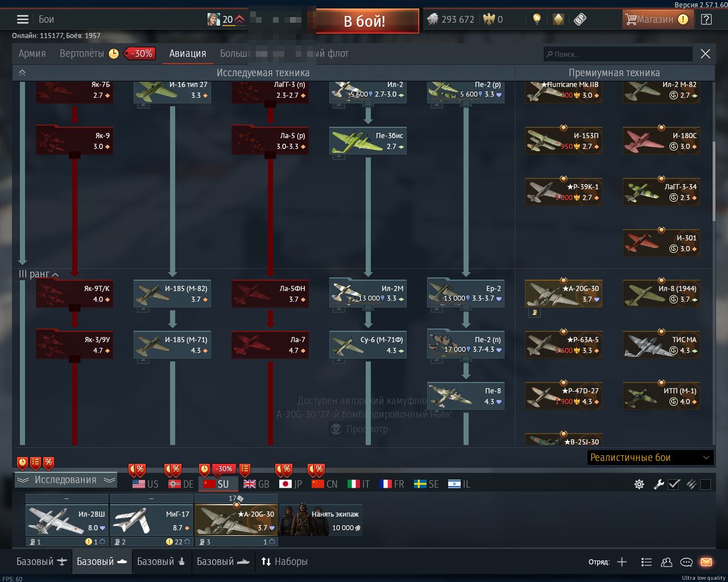This screenshot has height=582, width=728.
Task: Expand the Пе-2 (п) aircraft group
Action: [x=466, y=359]
